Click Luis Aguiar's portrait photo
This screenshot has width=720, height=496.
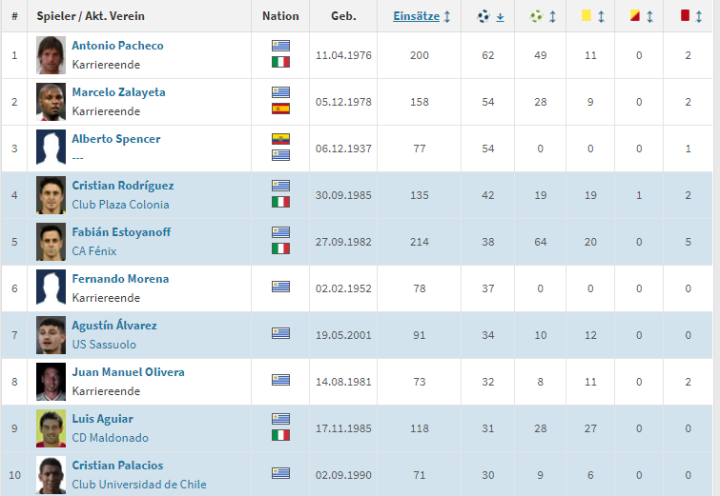click(51, 428)
